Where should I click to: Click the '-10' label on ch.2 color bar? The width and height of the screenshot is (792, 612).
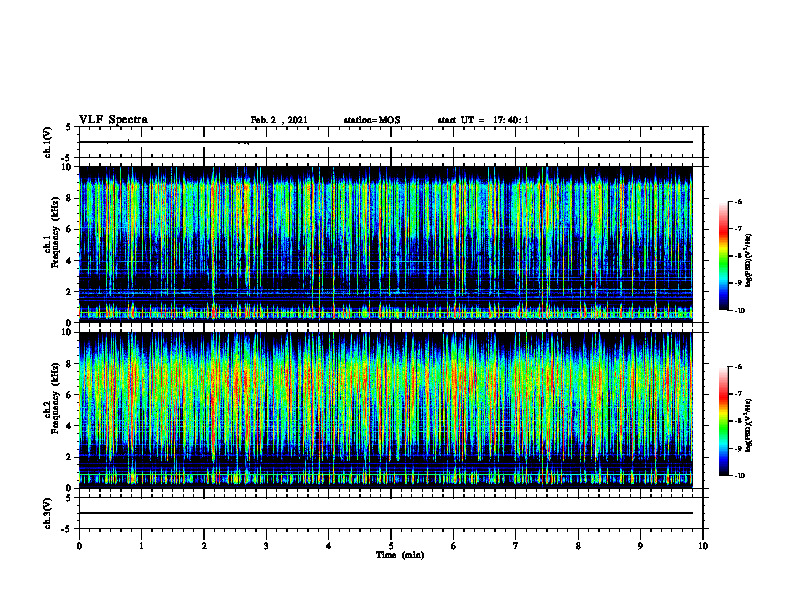[739, 476]
